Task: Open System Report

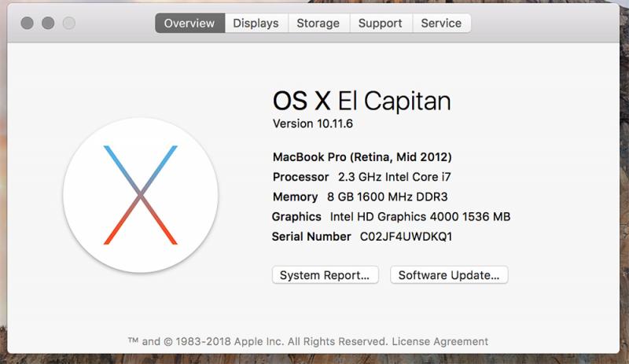Action: [325, 275]
